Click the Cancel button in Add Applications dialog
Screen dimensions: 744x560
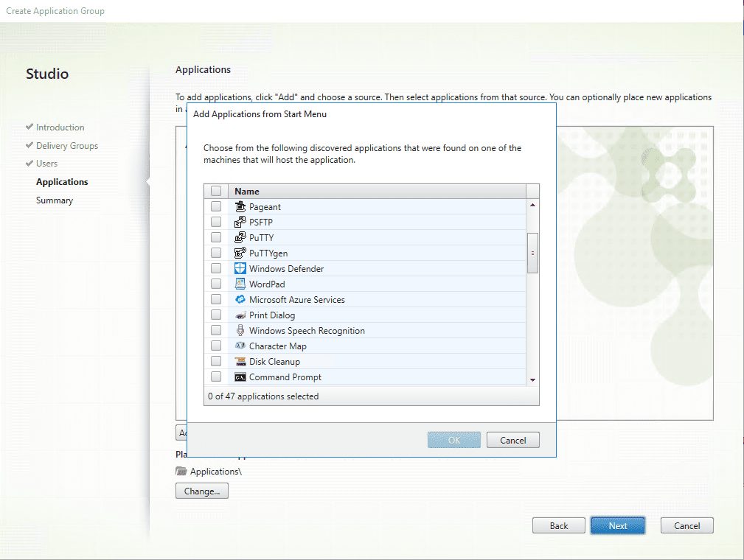tap(513, 440)
